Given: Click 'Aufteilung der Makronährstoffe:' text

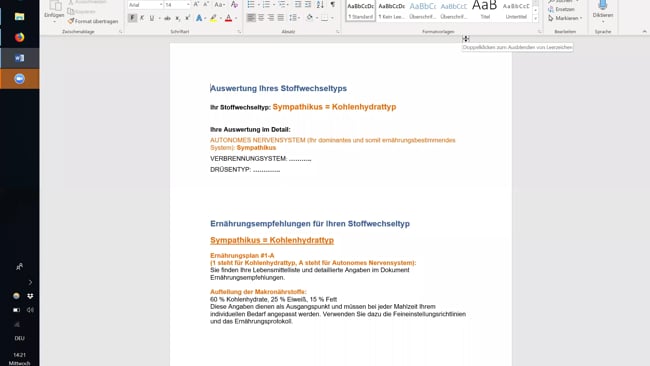Looking at the screenshot, I should point(258,292).
